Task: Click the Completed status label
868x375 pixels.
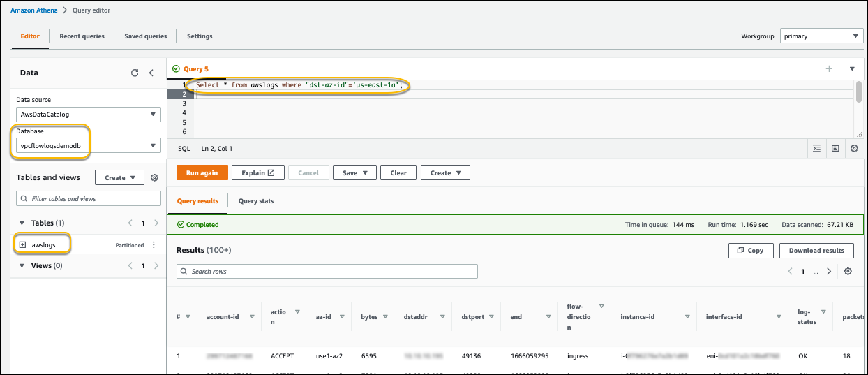Action: [198, 225]
